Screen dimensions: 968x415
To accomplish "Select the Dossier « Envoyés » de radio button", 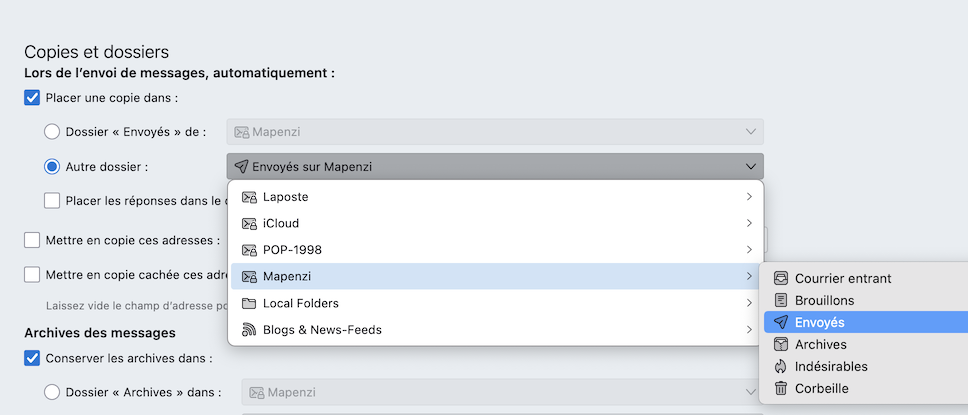I will tap(52, 132).
